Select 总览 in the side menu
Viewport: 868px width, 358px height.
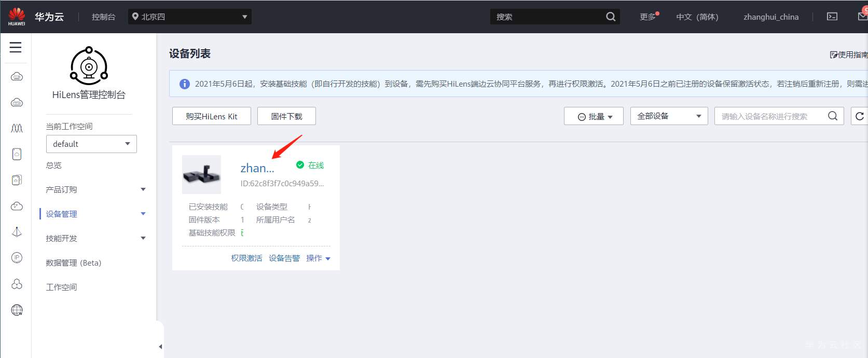coord(53,165)
